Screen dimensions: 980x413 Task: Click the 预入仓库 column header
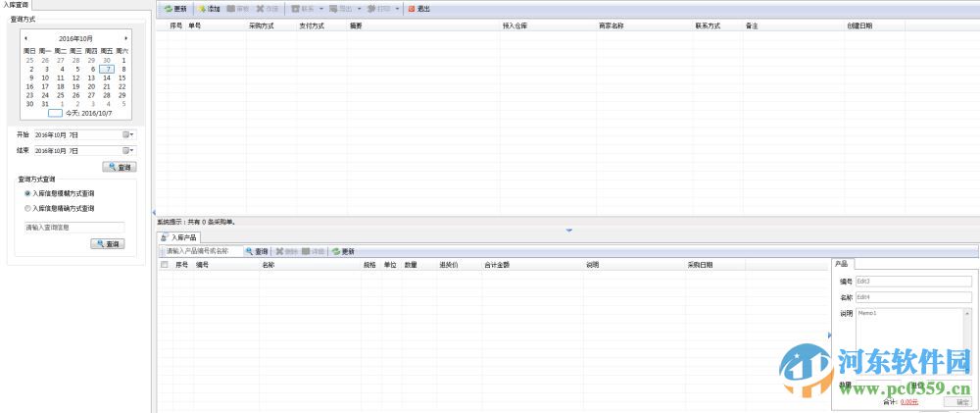click(515, 26)
